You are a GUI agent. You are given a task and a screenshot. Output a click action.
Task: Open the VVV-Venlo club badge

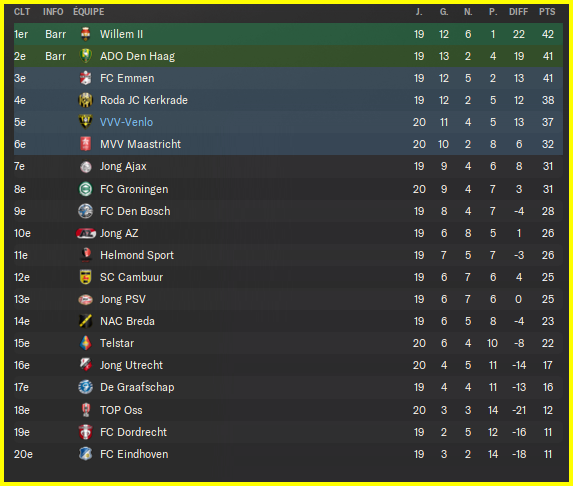click(x=86, y=122)
